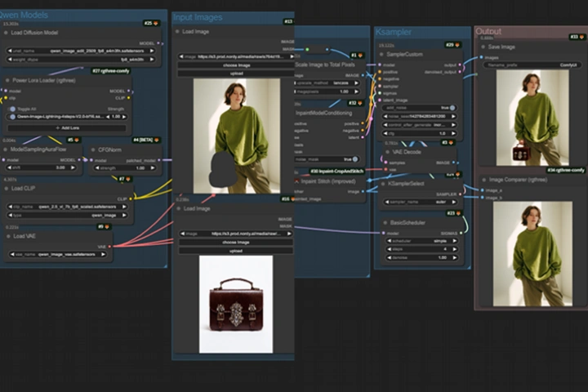Toggle the noise_mask switch
The image size is (588, 392).
pyautogui.click(x=354, y=158)
